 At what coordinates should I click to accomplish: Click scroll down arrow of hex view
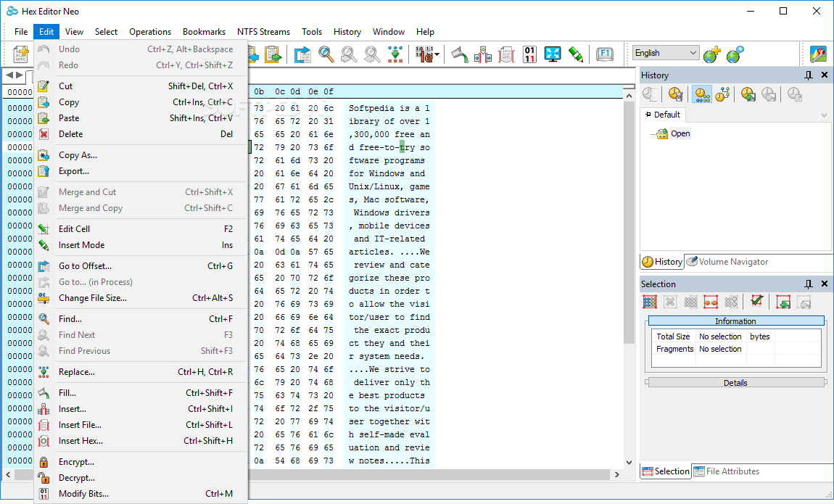629,463
